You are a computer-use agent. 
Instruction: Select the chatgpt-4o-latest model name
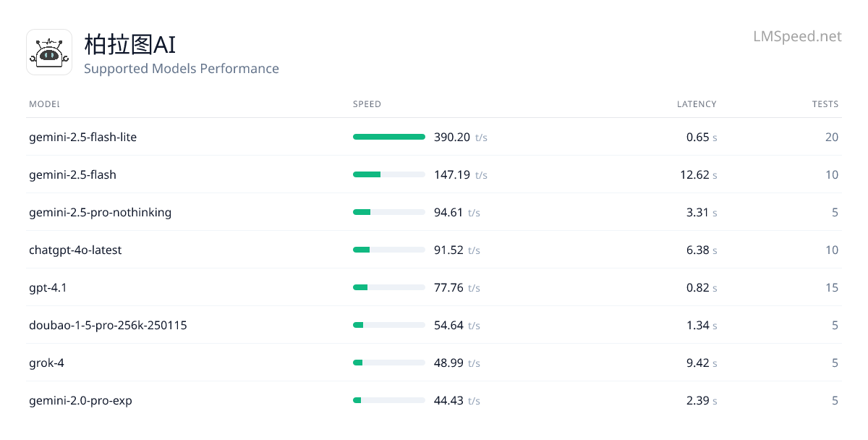coord(75,250)
